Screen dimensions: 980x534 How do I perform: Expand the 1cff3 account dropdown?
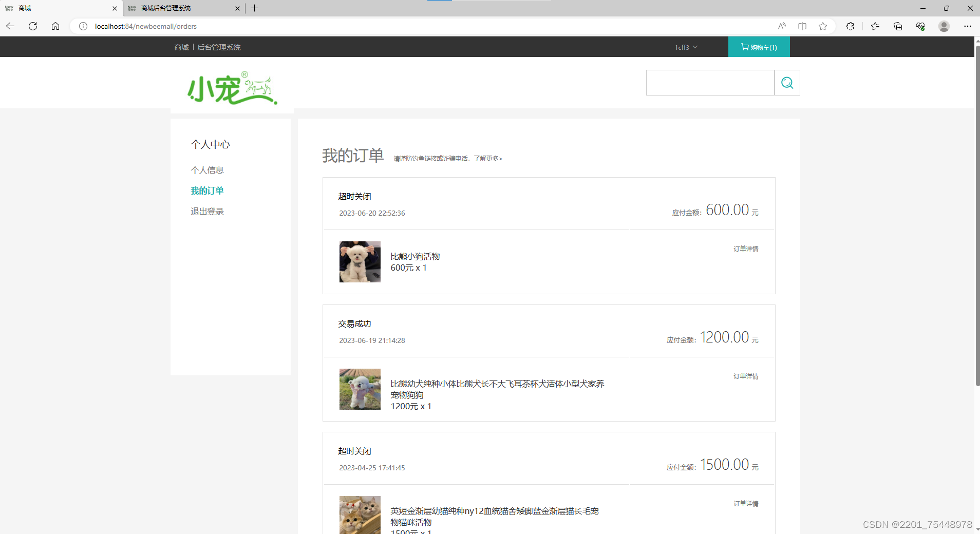click(x=685, y=47)
